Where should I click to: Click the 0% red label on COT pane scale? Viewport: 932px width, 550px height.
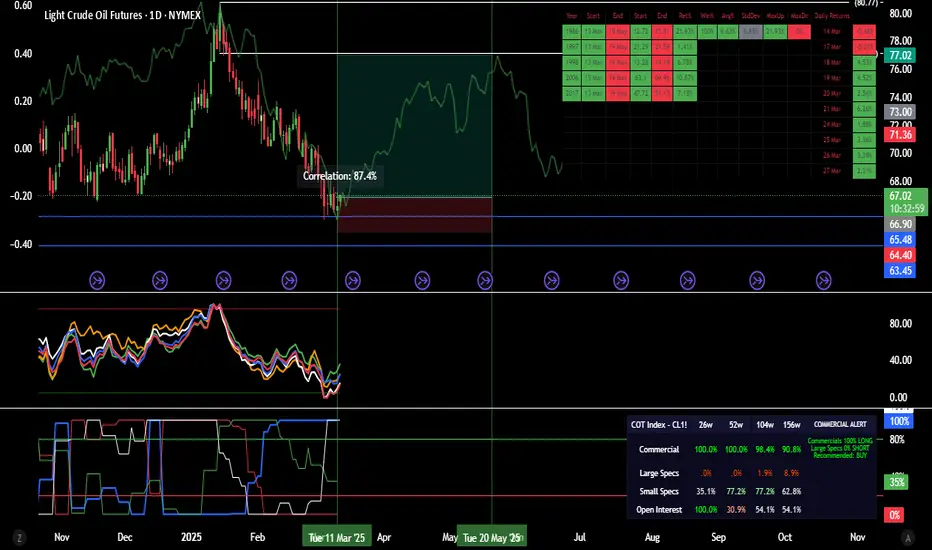click(x=895, y=515)
